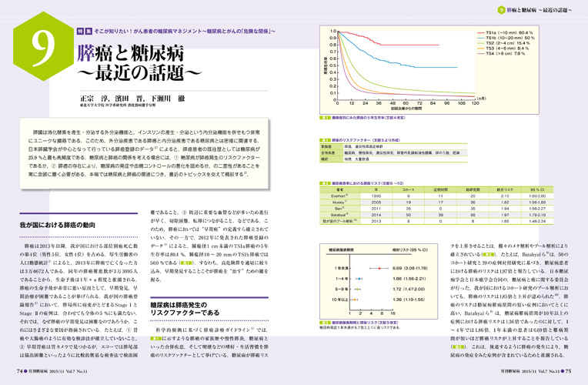Image resolution: width=588 pixels, height=385 pixels.
Task: Click the 10年以上 row label in forest plot
Action: [x=339, y=300]
